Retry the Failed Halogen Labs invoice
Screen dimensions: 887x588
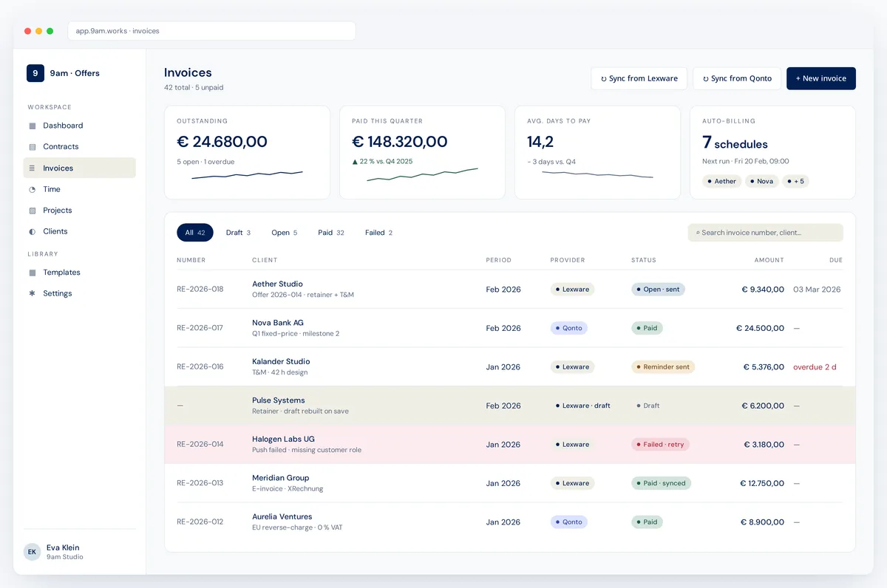click(661, 445)
